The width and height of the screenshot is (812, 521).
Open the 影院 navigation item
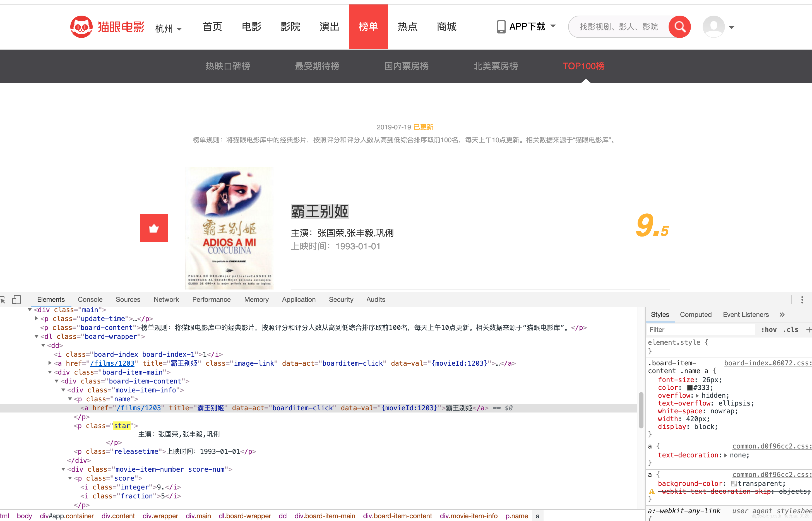coord(290,27)
